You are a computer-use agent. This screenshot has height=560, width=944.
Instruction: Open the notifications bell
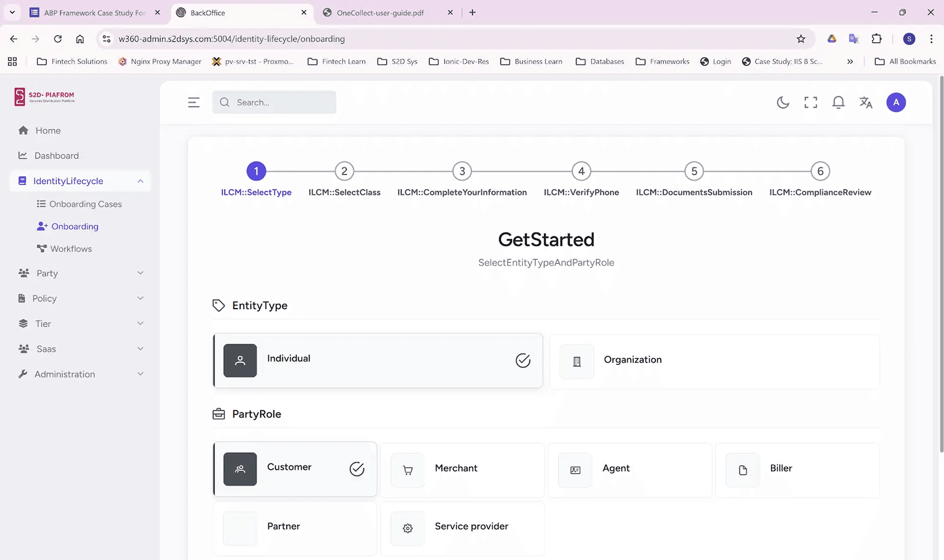838,102
